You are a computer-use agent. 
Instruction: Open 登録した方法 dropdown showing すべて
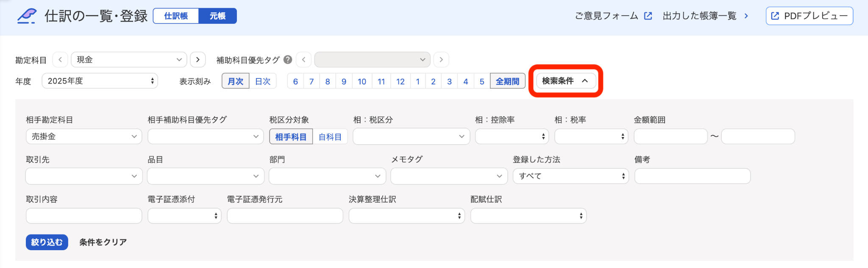[x=571, y=176]
